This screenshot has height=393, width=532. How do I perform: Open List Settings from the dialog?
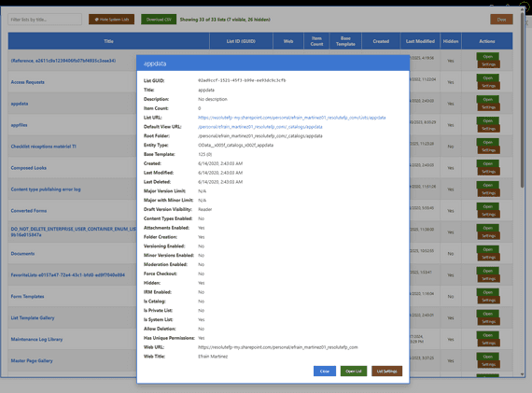tap(386, 371)
